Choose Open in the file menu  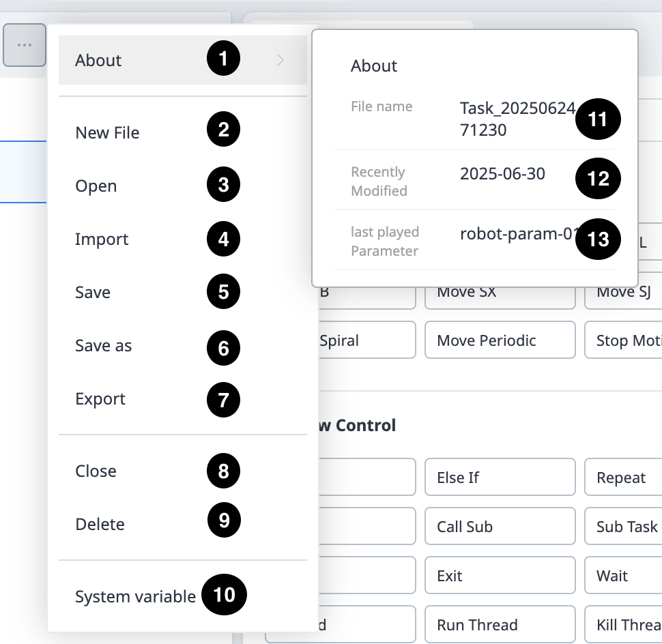click(x=96, y=186)
